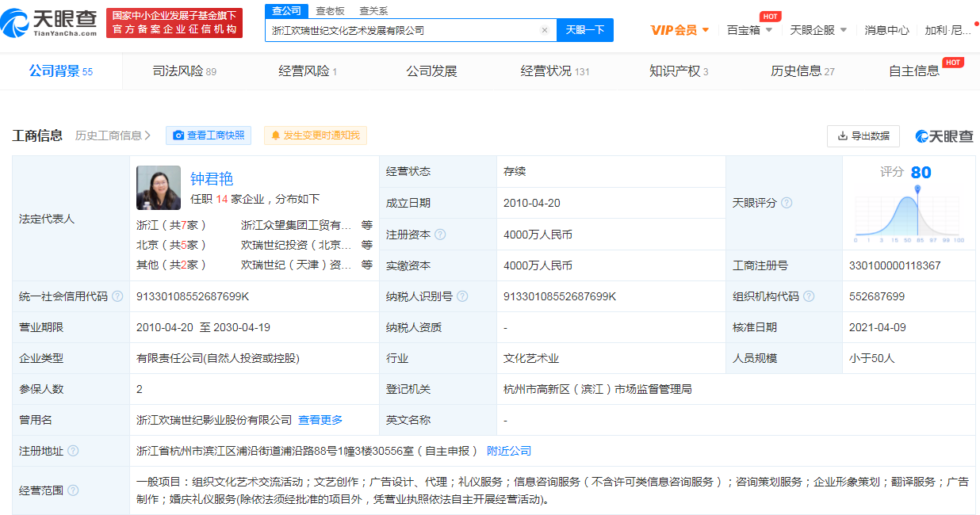Viewport: 980px width, 515px height.
Task: Click 发生变更时通知我 alert button
Action: (316, 135)
